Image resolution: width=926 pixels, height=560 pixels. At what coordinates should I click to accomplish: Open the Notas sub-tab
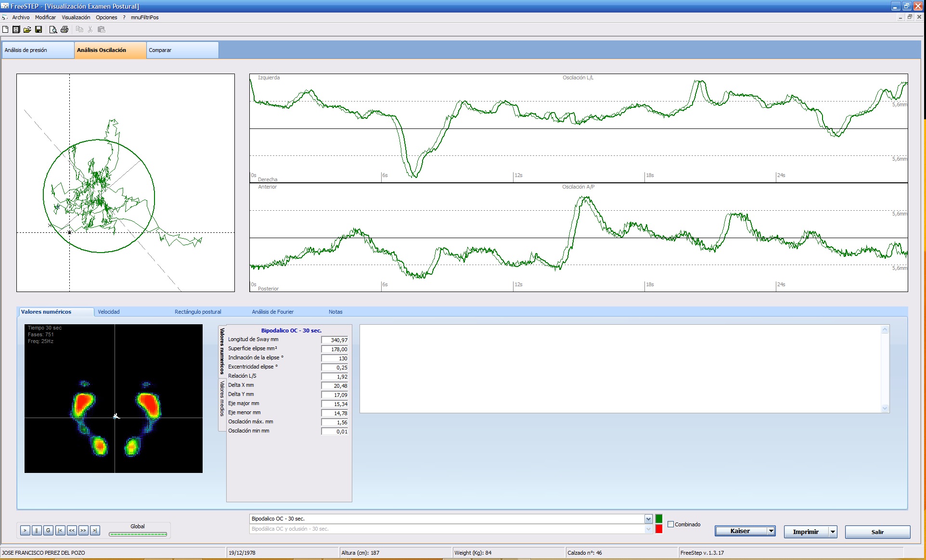tap(335, 312)
